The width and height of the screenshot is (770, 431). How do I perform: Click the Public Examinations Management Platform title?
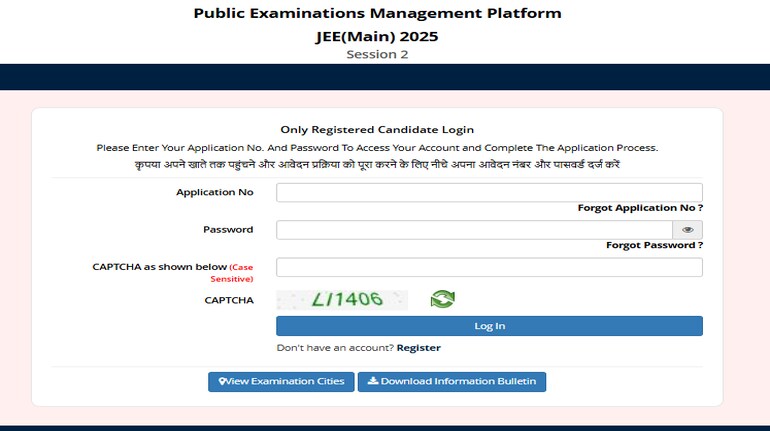point(377,14)
